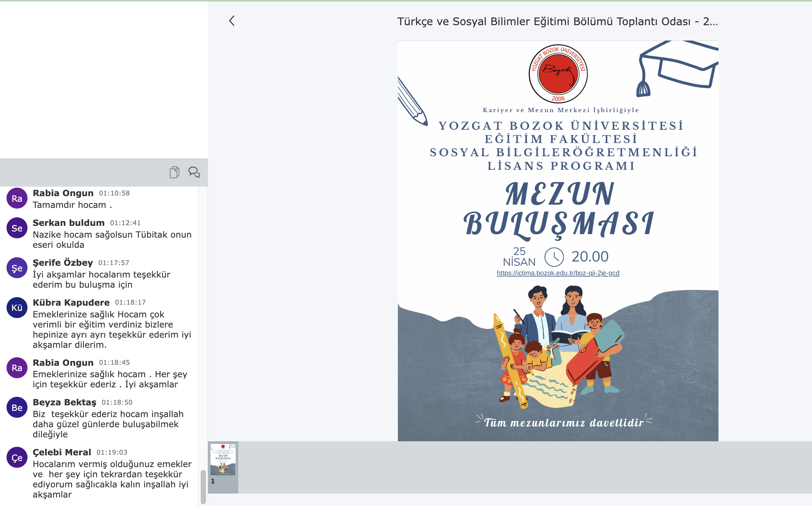Click Serkan buldum's Se avatar

(17, 228)
